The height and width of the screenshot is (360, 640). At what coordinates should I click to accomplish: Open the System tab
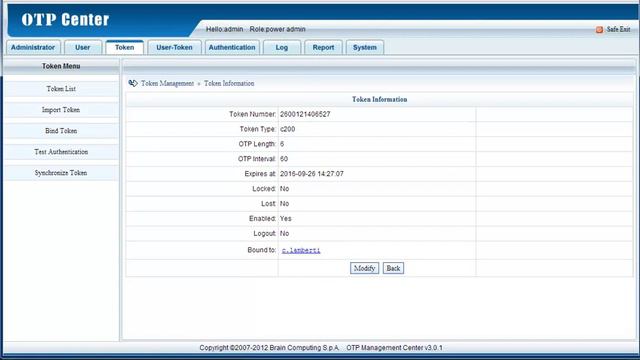(x=365, y=47)
